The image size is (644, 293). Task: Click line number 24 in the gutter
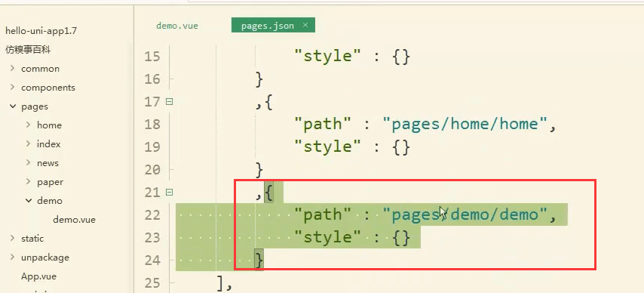click(x=152, y=261)
